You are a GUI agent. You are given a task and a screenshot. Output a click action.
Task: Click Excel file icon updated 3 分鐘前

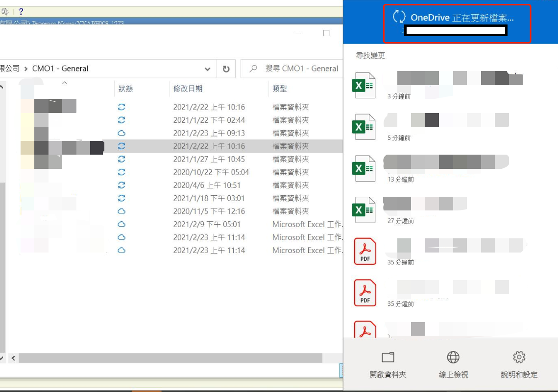click(x=364, y=85)
